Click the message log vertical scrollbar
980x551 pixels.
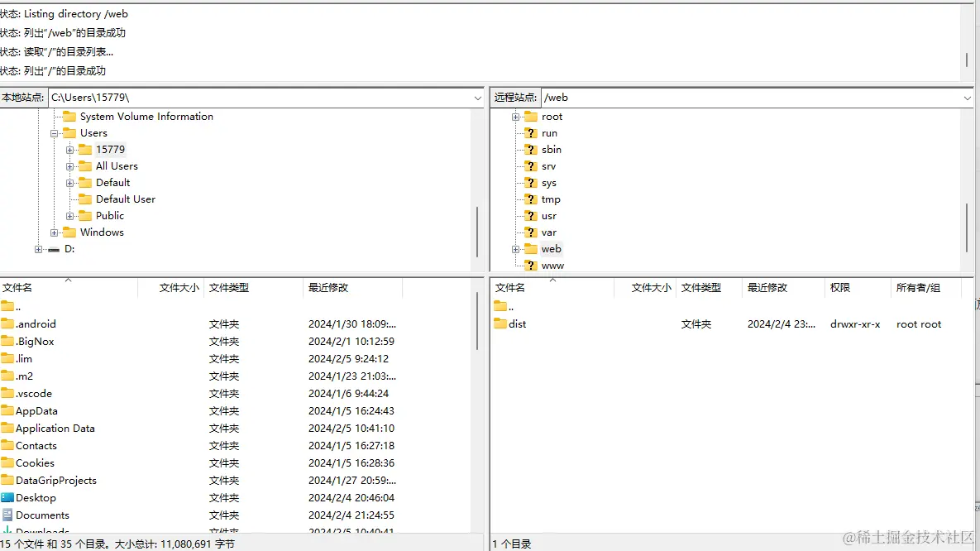[967, 60]
